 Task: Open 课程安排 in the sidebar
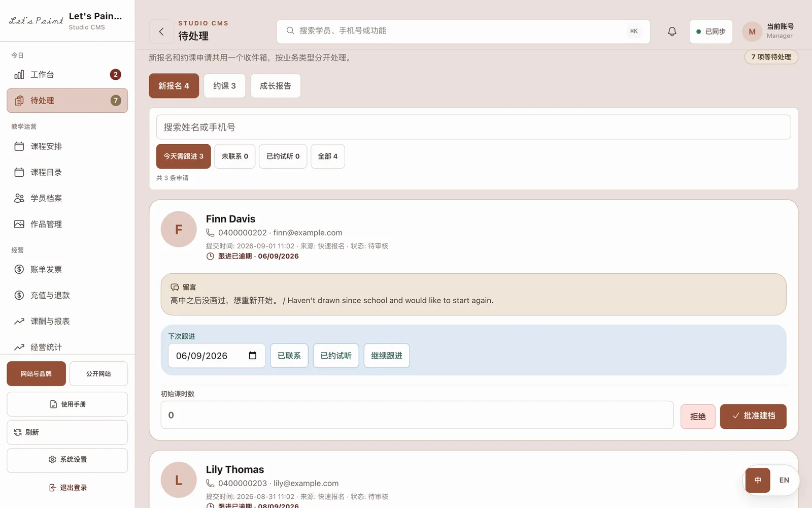coord(67,146)
